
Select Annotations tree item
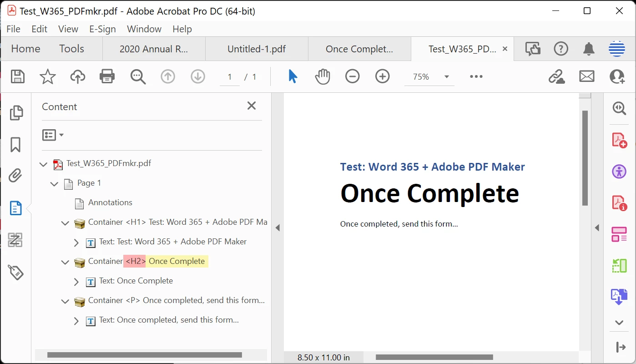111,202
